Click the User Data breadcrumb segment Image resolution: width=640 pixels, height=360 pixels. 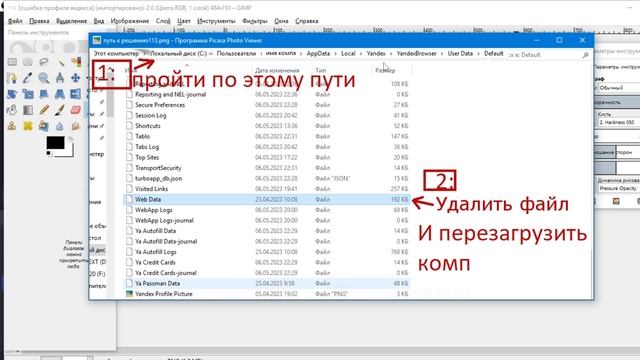click(460, 53)
